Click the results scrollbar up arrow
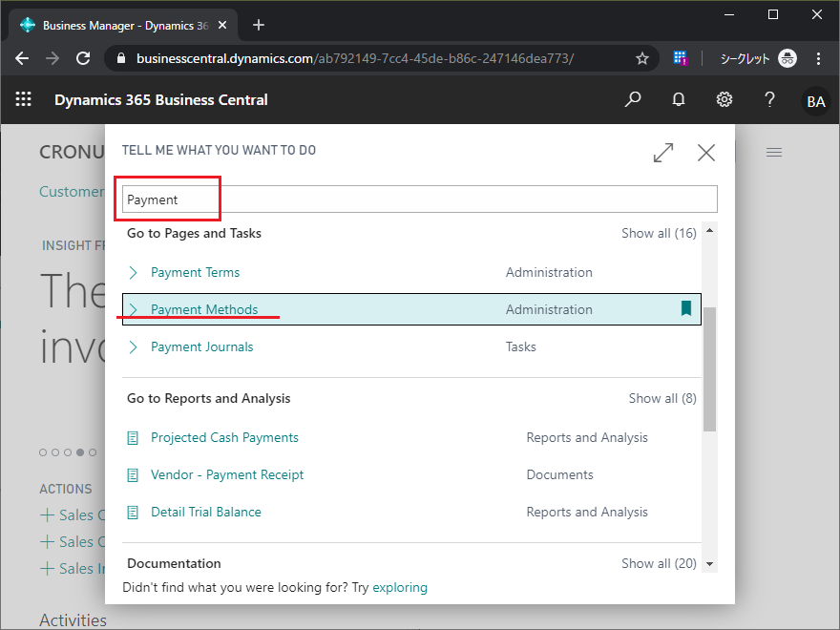 [x=710, y=230]
